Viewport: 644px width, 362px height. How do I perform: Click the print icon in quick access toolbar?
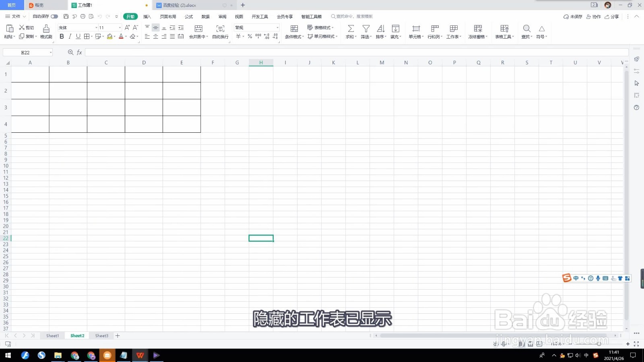click(x=83, y=16)
